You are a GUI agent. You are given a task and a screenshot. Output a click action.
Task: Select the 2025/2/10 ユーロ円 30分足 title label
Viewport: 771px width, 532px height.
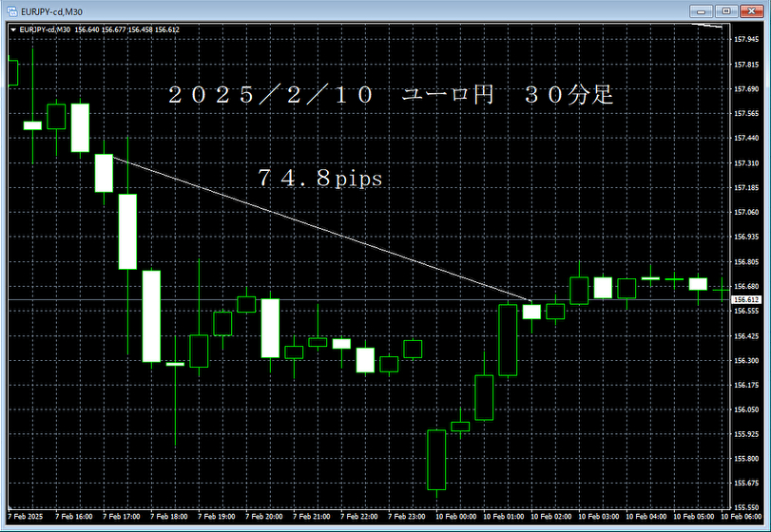tap(391, 94)
